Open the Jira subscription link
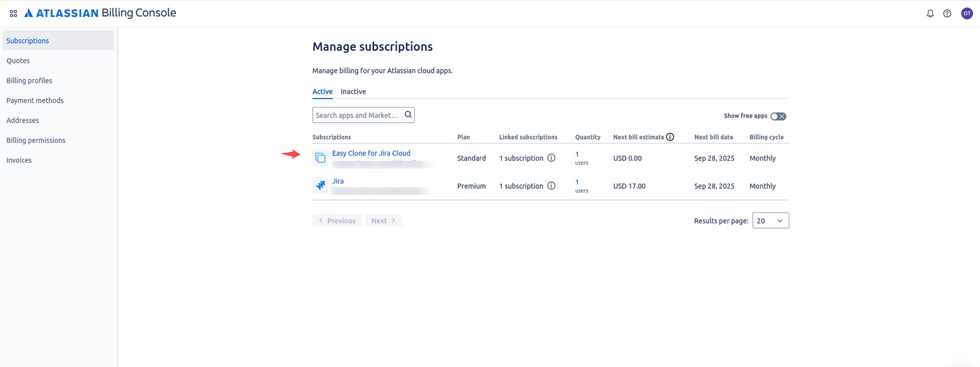980x367 pixels. point(338,181)
